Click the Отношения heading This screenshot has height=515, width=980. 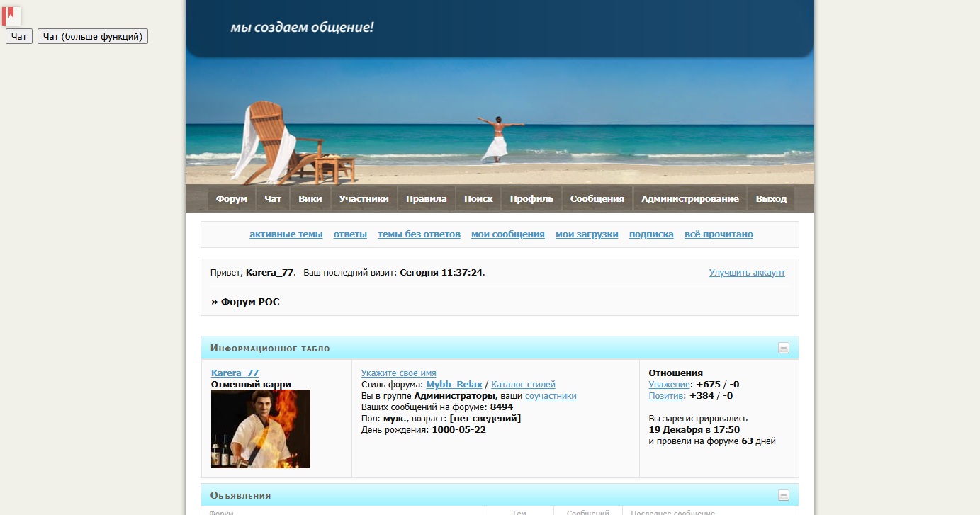(x=676, y=373)
